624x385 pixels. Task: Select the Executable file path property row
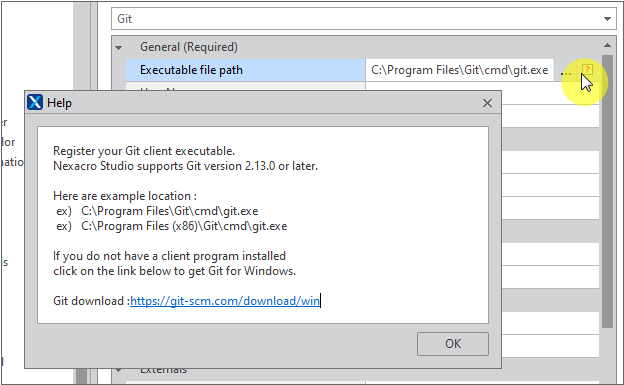pos(245,70)
